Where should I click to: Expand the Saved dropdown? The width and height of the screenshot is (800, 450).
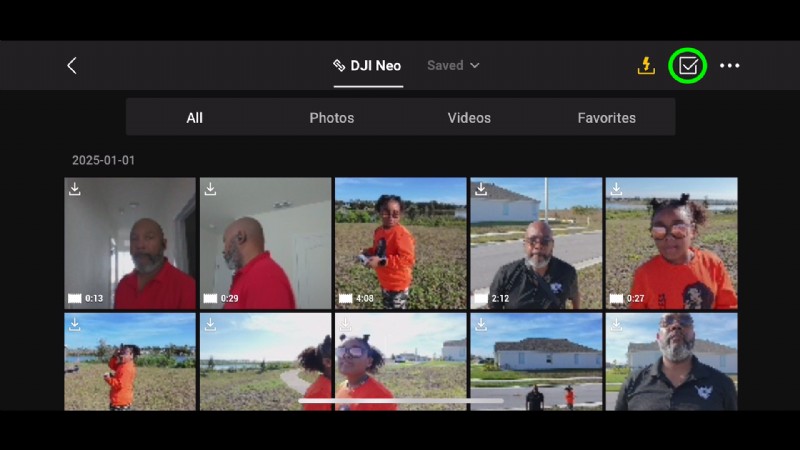tap(453, 65)
